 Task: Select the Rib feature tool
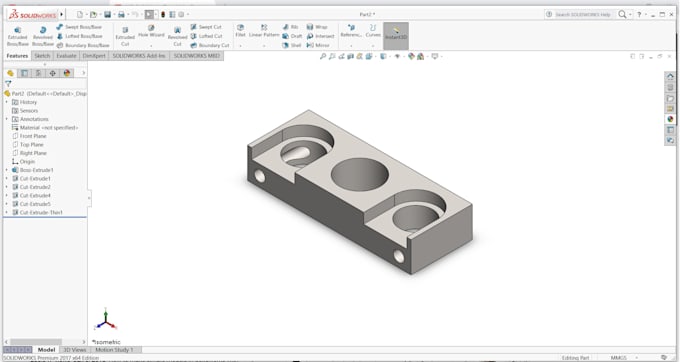(x=291, y=27)
